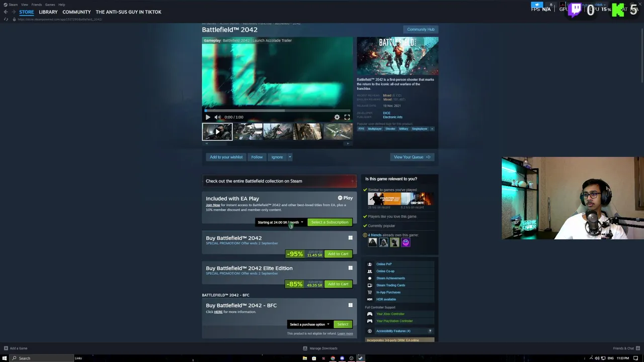Select the jet aircraft screenshot thumbnail

click(x=338, y=132)
